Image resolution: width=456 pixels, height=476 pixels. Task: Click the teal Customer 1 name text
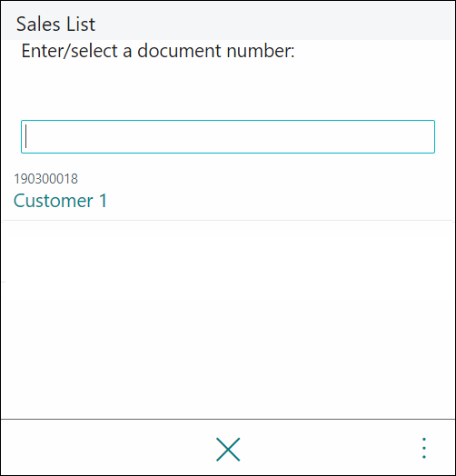61,201
